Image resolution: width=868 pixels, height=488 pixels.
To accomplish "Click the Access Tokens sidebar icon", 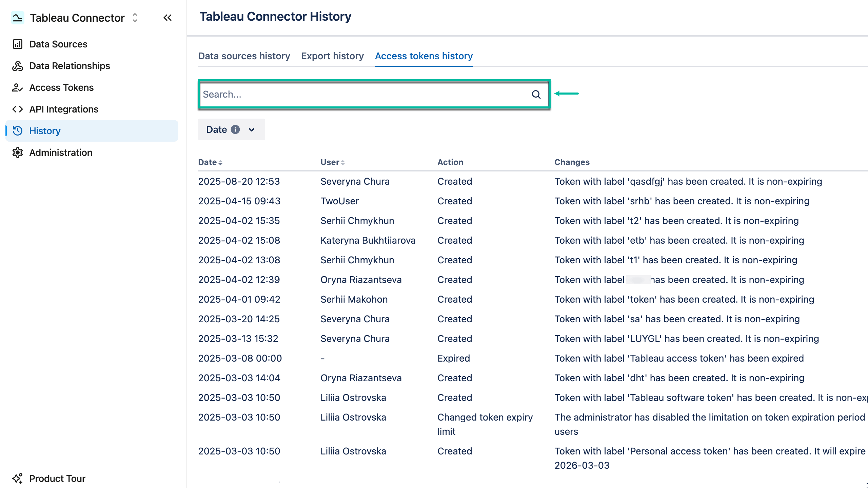I will coord(18,87).
